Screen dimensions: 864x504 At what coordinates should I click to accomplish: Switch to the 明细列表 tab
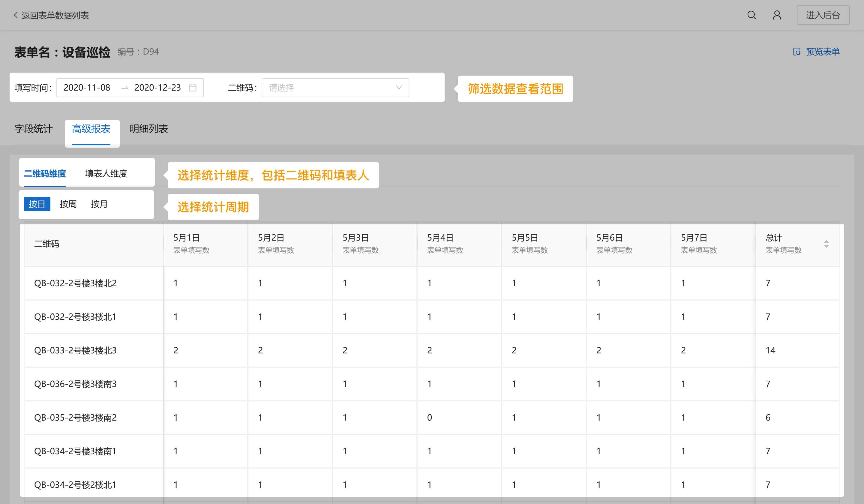pos(148,129)
